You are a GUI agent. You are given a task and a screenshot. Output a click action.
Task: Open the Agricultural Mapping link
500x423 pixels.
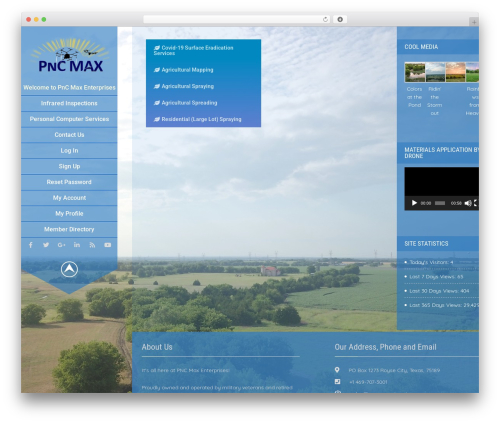tap(184, 70)
